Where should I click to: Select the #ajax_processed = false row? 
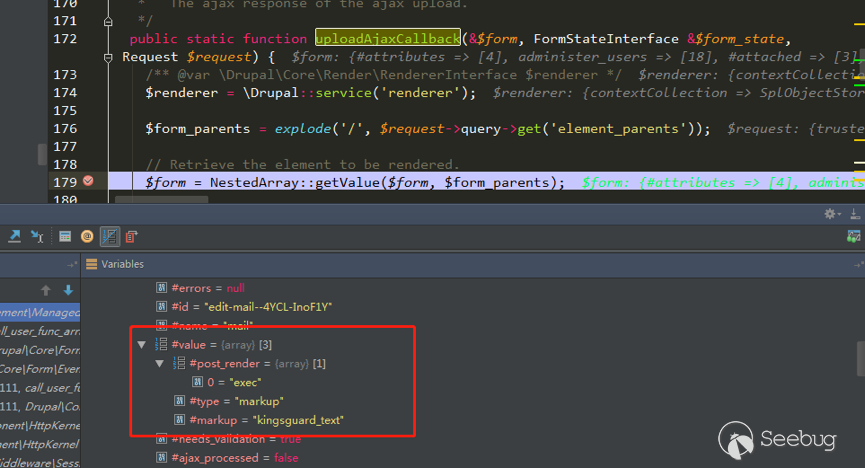pos(227,458)
